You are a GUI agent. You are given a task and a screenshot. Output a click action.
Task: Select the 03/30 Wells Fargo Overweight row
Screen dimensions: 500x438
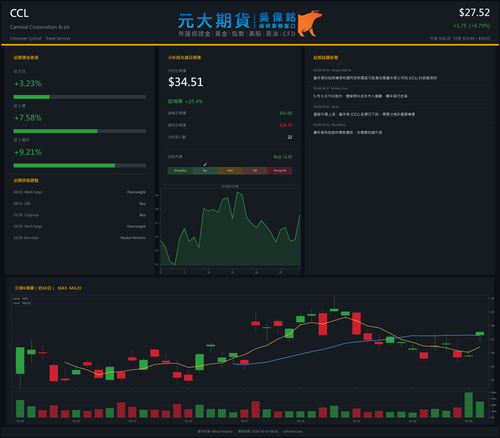(x=80, y=226)
